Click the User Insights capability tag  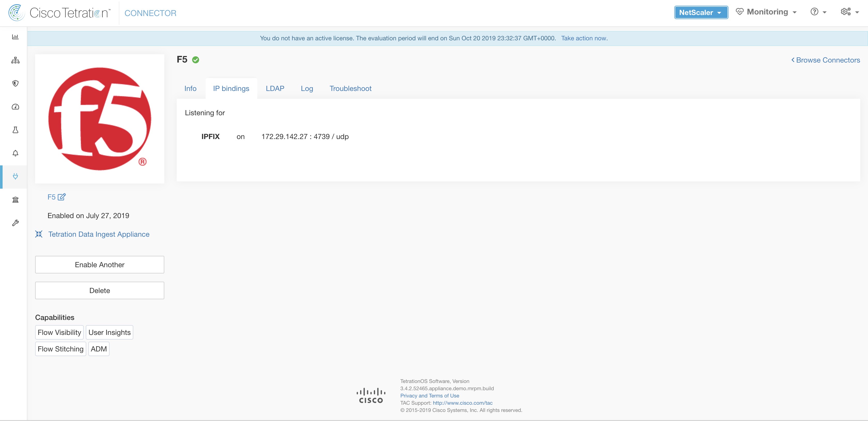[110, 332]
